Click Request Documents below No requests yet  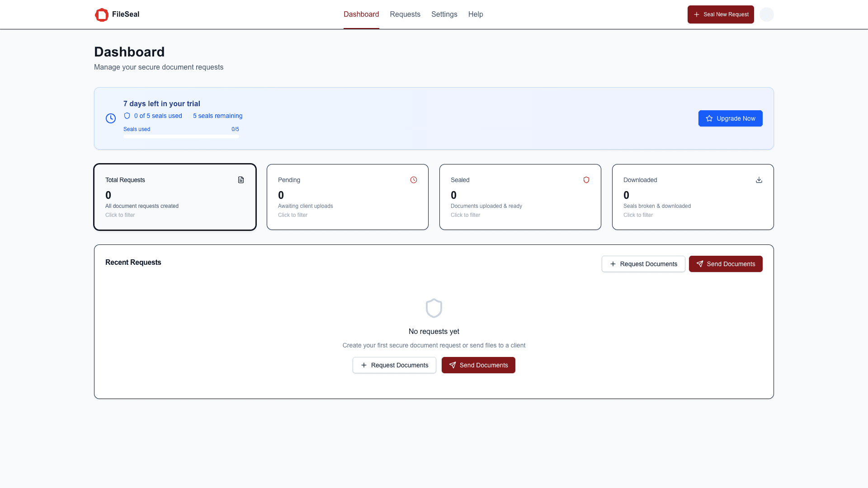(x=394, y=365)
